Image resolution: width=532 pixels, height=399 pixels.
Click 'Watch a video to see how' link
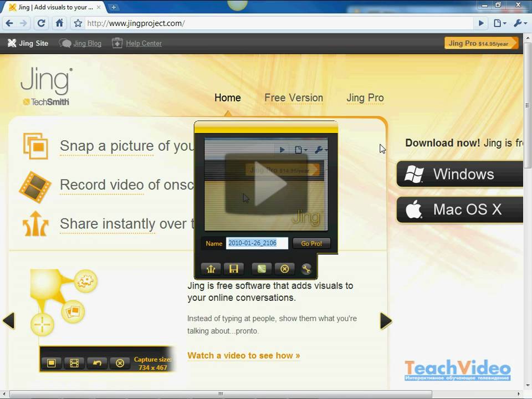coord(244,356)
